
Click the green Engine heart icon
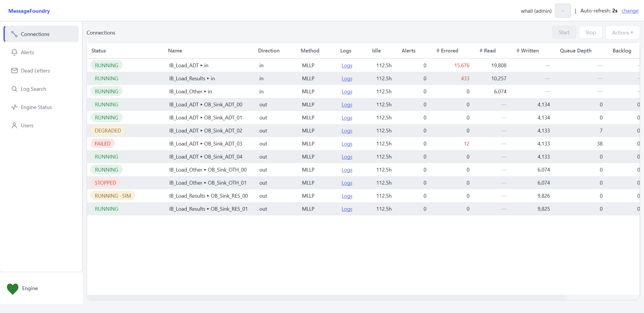[x=13, y=289]
